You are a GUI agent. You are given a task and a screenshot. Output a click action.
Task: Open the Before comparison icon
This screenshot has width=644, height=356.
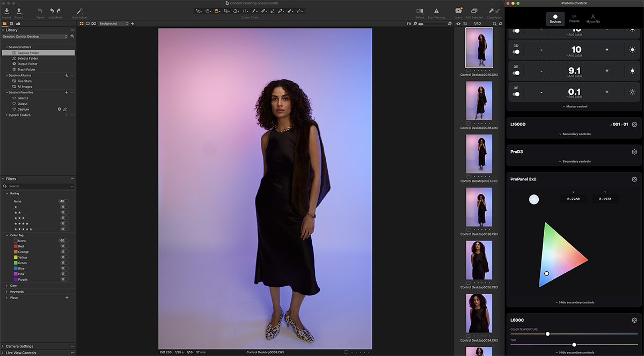pos(419,11)
